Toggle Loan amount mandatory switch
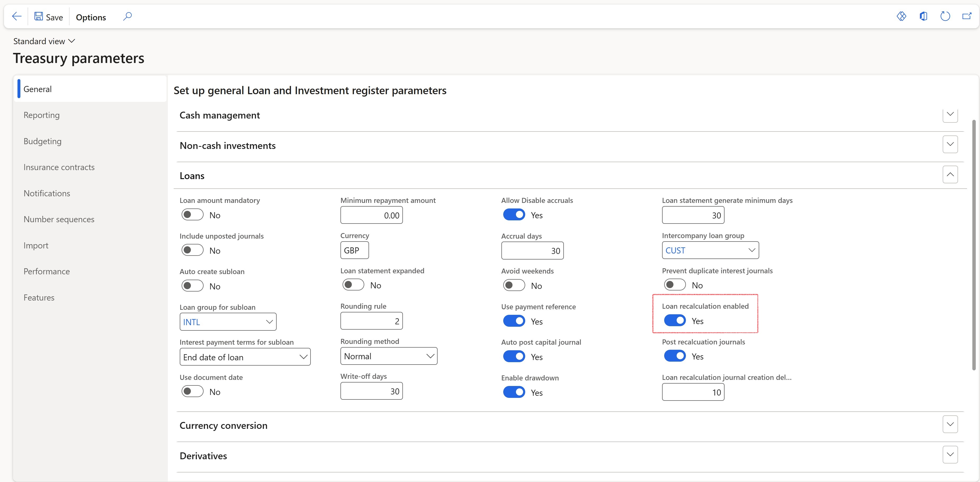 [192, 215]
